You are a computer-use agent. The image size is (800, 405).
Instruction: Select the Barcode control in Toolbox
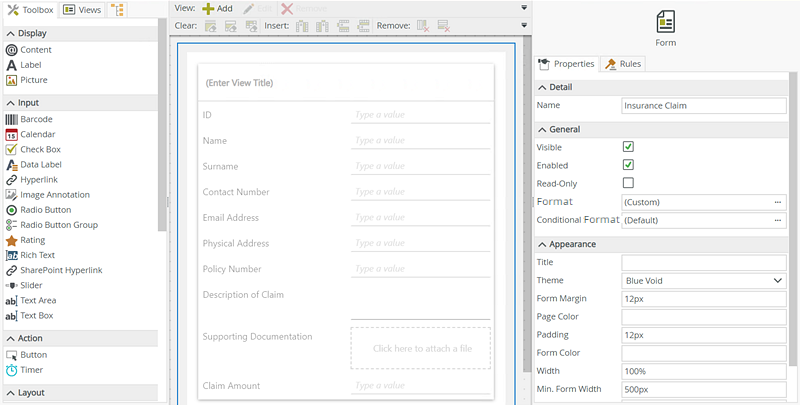(36, 119)
